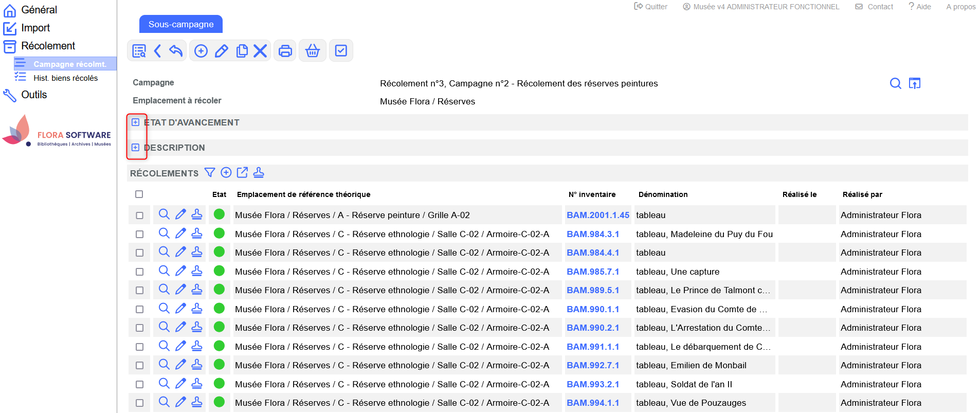The height and width of the screenshot is (413, 980).
Task: Switch to the Sous-campagne tab
Action: click(181, 24)
